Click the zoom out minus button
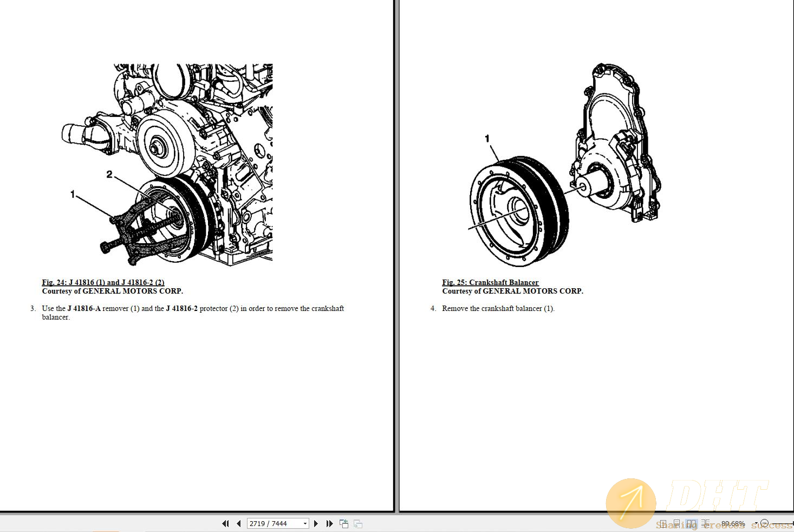This screenshot has height=532, width=794. (764, 523)
